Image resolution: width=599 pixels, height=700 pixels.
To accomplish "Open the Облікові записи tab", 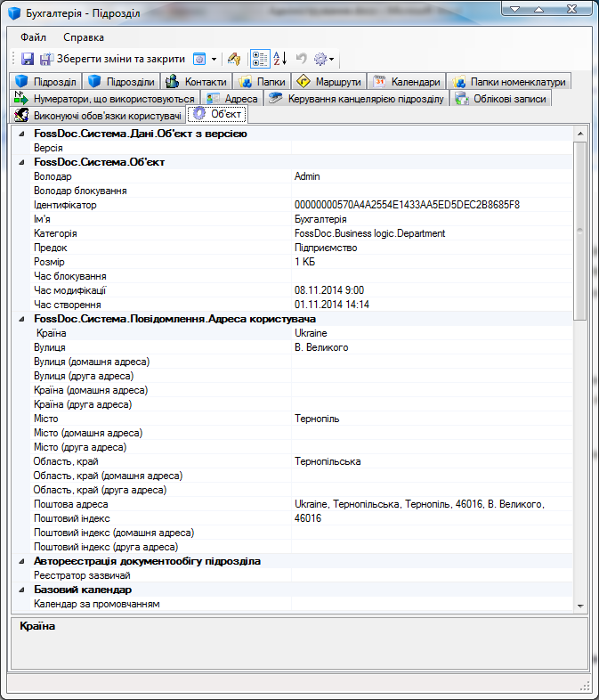I will [x=501, y=99].
